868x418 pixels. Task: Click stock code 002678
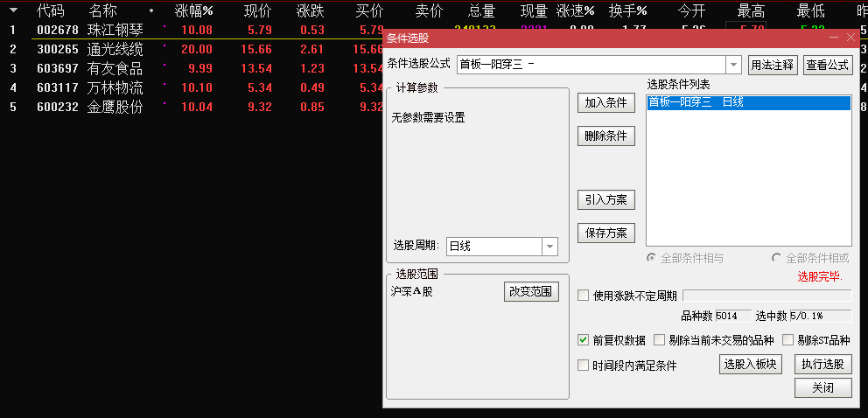click(58, 30)
